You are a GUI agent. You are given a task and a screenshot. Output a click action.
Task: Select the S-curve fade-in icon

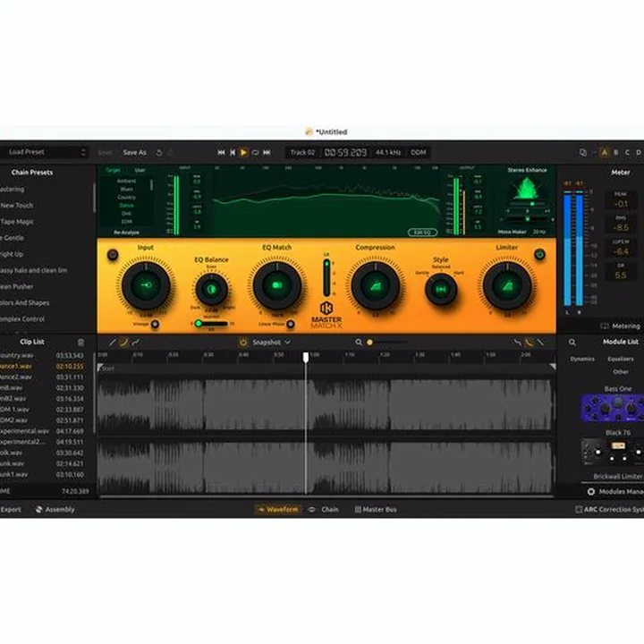pyautogui.click(x=135, y=342)
